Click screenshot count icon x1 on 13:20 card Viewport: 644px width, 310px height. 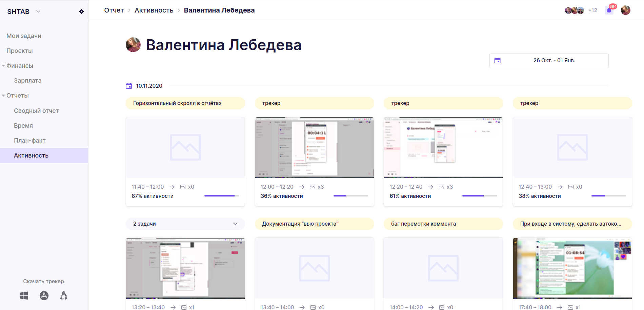[x=184, y=307]
